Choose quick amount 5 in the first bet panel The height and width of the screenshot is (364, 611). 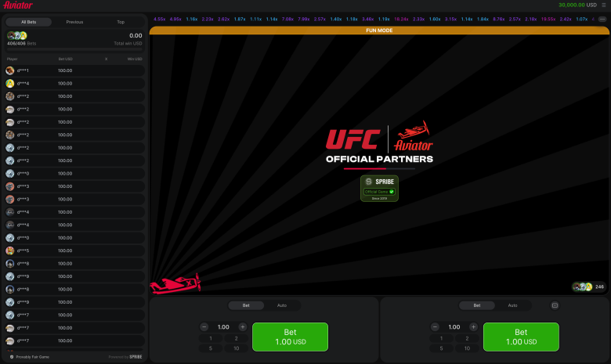211,348
